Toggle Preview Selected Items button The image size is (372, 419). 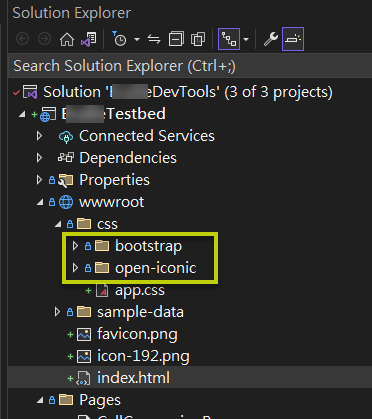[293, 39]
